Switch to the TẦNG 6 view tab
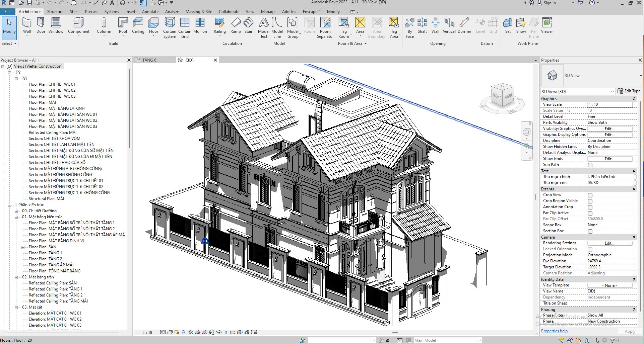Screen dimensions: 644x344 (149, 60)
